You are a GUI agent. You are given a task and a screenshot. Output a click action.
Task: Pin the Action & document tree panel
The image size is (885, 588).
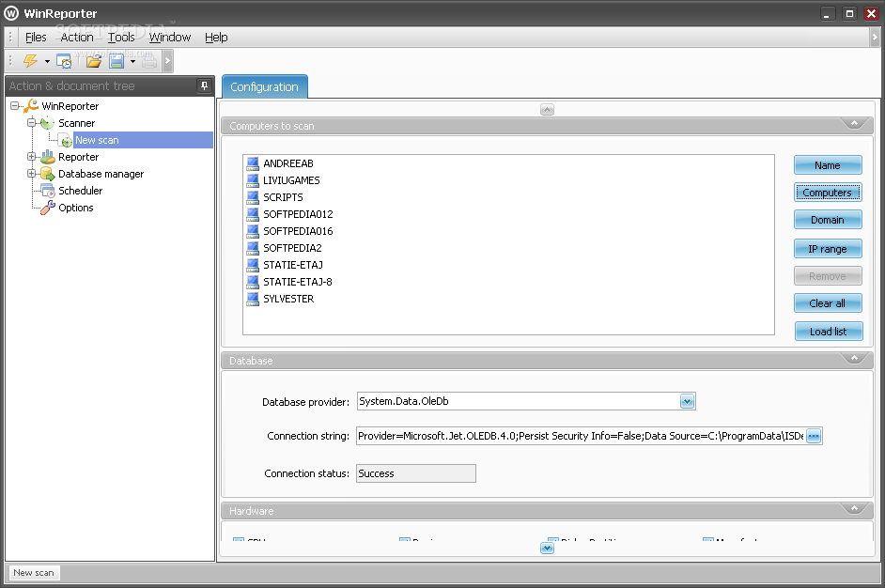pyautogui.click(x=204, y=85)
